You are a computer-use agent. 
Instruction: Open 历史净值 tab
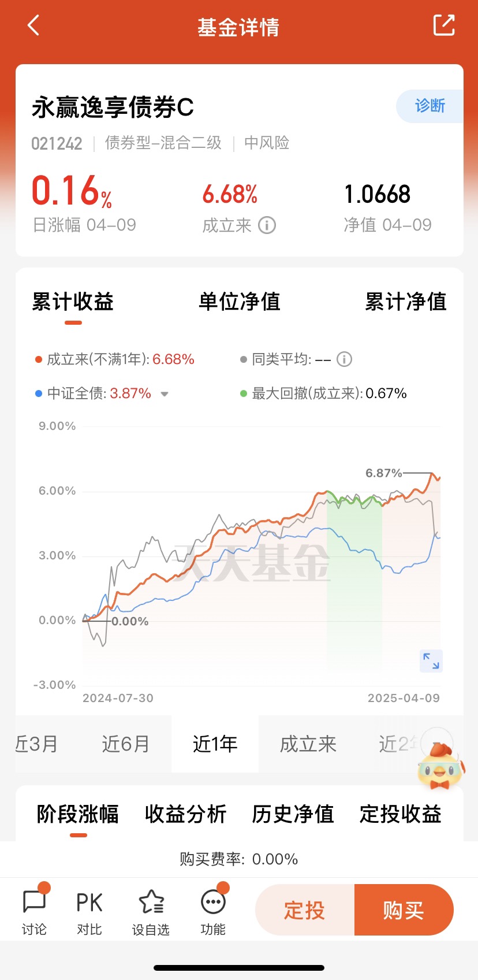point(293,814)
